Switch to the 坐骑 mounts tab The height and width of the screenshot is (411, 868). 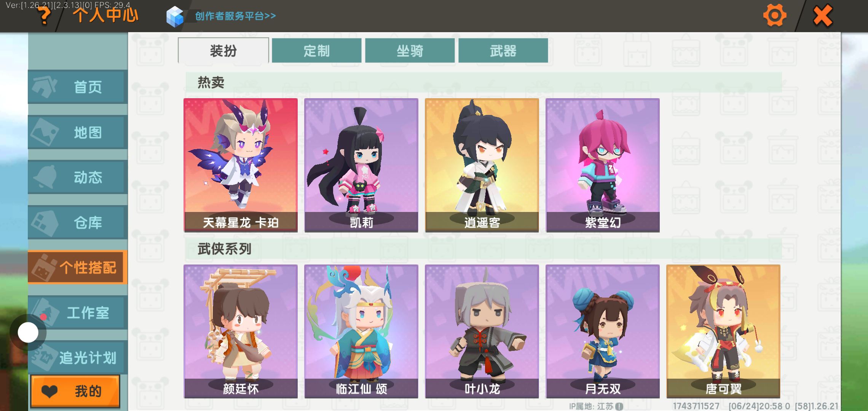tap(410, 50)
